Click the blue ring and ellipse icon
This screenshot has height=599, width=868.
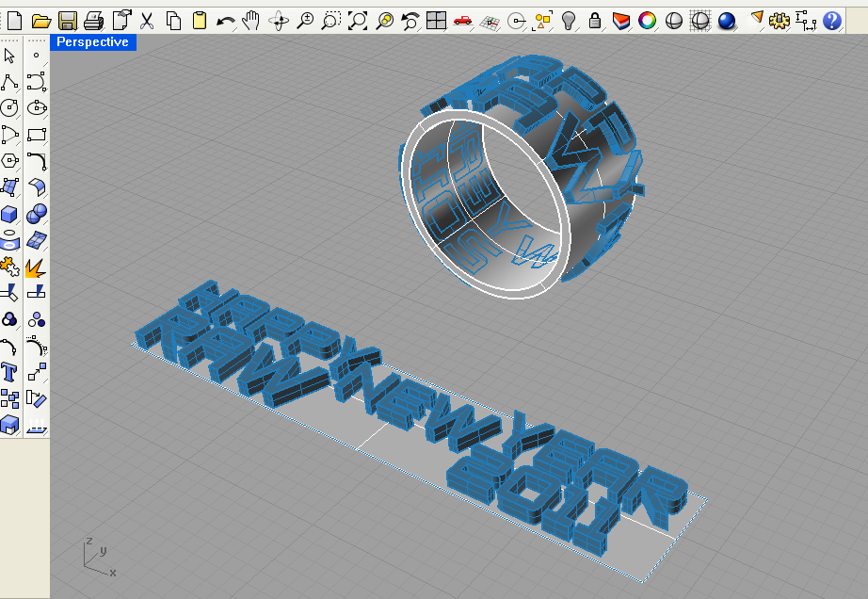tap(9, 240)
